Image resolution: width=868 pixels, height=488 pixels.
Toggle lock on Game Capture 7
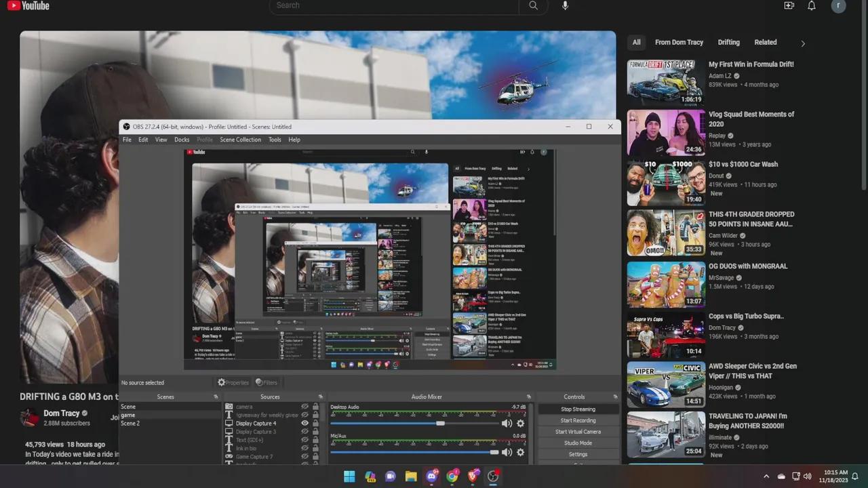tap(315, 457)
